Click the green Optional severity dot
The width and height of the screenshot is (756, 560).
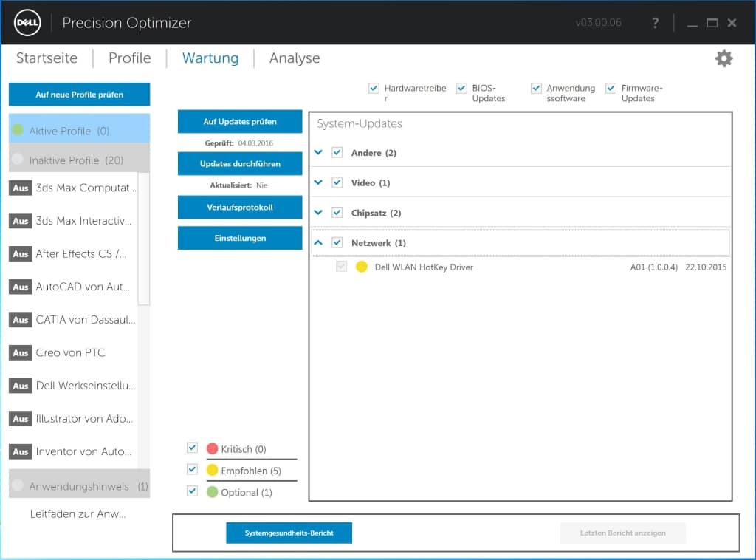212,491
